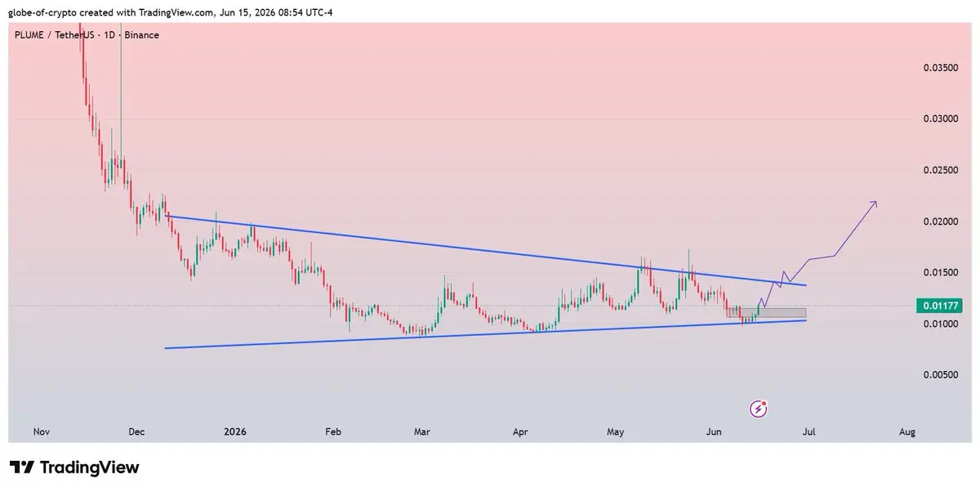Image resolution: width=980 pixels, height=492 pixels.
Task: Click the TradingView logo
Action: click(x=74, y=467)
